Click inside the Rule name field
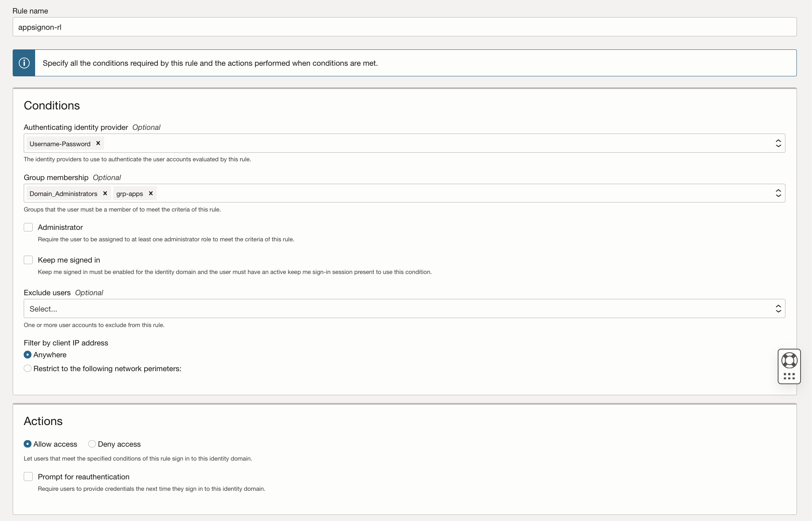 [x=245, y=27]
